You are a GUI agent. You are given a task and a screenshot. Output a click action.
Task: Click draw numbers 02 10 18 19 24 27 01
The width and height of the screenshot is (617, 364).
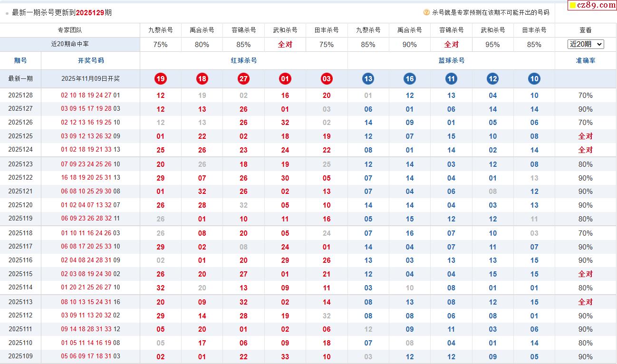tap(90, 95)
